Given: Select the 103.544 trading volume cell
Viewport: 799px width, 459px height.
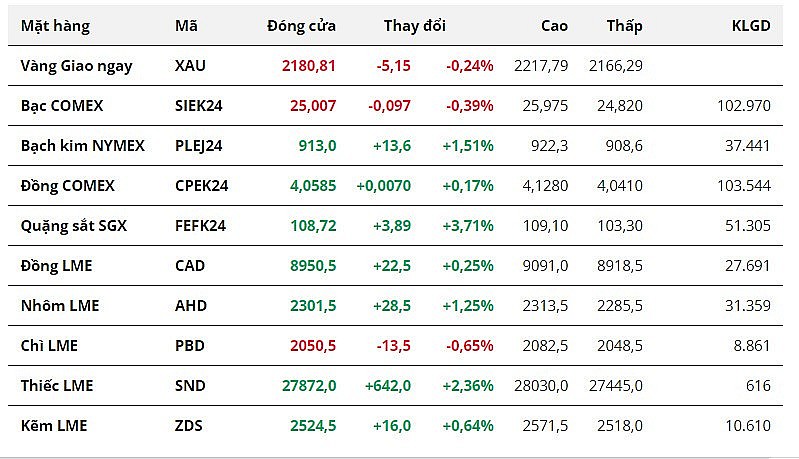Looking at the screenshot, I should pos(744,185).
